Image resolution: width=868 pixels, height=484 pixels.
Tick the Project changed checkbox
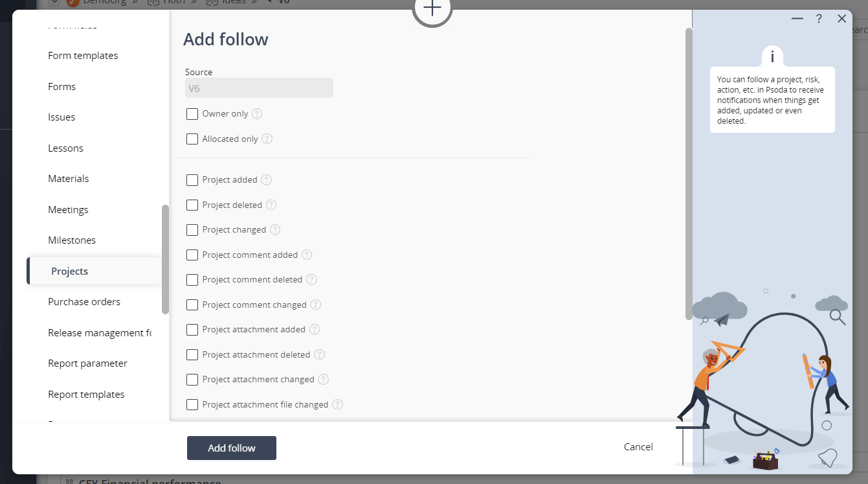[x=192, y=230]
